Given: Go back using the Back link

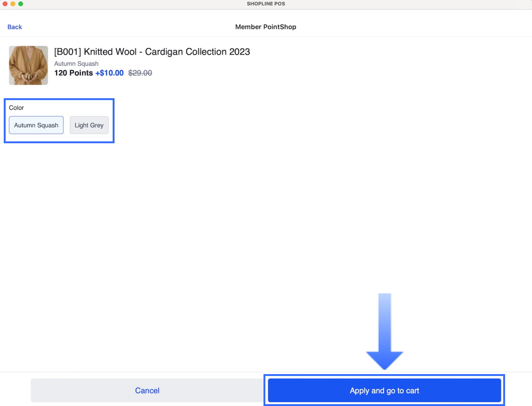Looking at the screenshot, I should click(15, 27).
